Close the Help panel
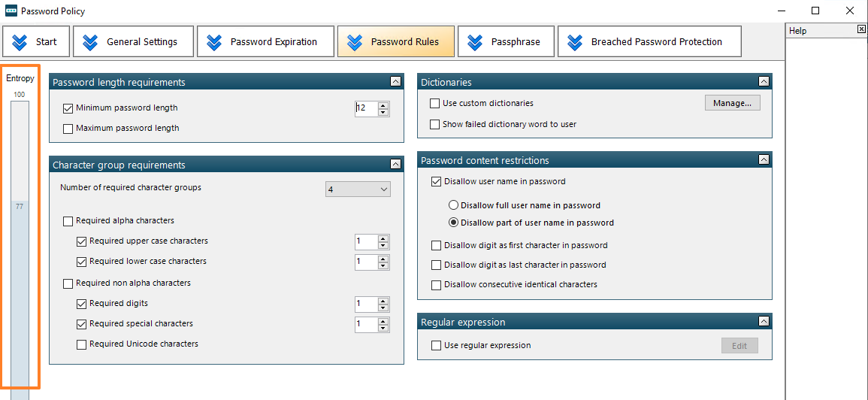Viewport: 868px width, 400px height. (861, 29)
